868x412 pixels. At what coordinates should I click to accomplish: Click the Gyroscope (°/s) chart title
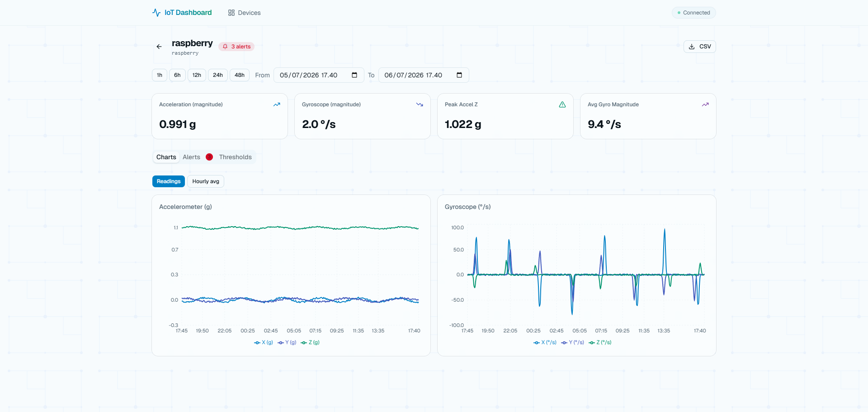pos(468,207)
